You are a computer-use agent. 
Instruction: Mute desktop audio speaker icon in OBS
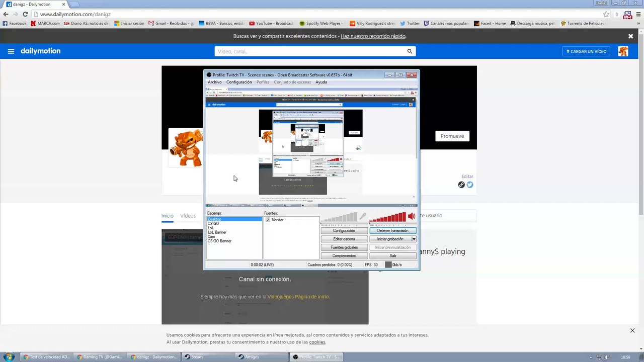pyautogui.click(x=412, y=217)
